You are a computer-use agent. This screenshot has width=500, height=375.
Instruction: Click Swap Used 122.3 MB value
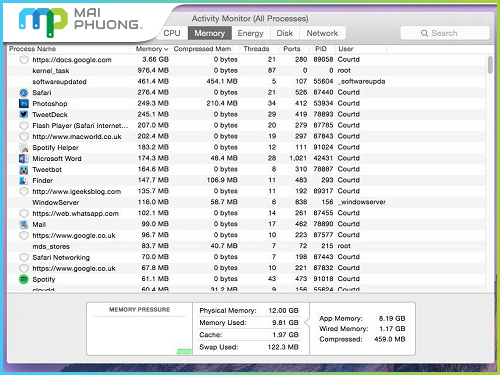[x=283, y=347]
